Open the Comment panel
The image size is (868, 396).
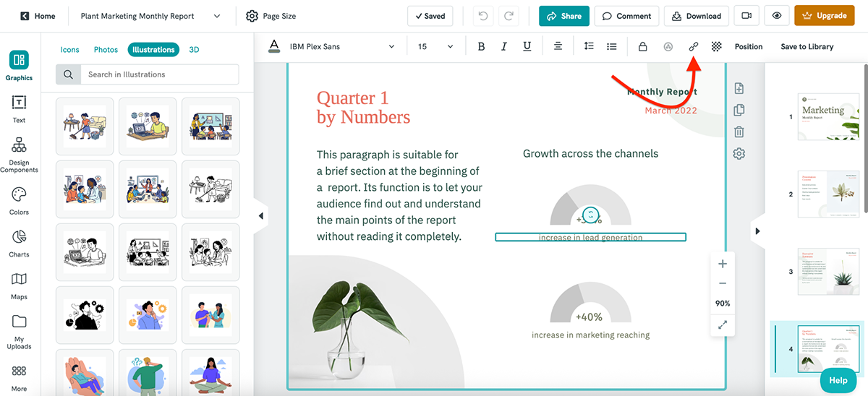coord(626,16)
